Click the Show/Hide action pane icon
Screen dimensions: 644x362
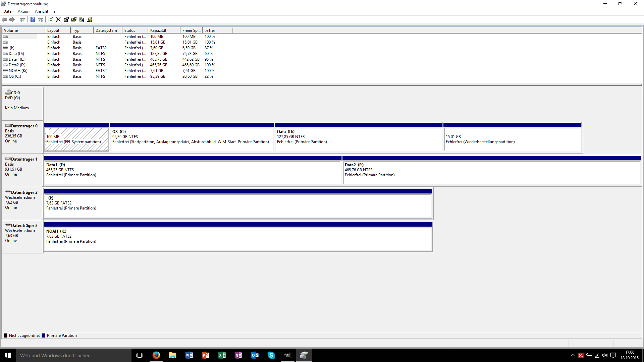point(41,19)
